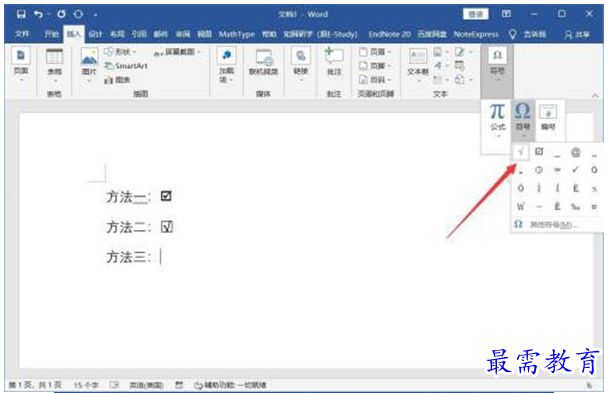Click checked box after 方法二
Viewport: 608px width, 393px height.
[167, 227]
